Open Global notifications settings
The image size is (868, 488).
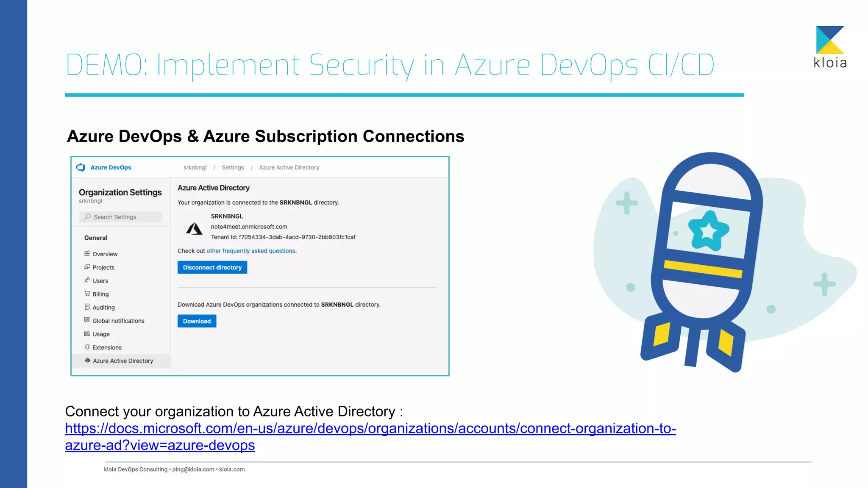click(x=118, y=321)
